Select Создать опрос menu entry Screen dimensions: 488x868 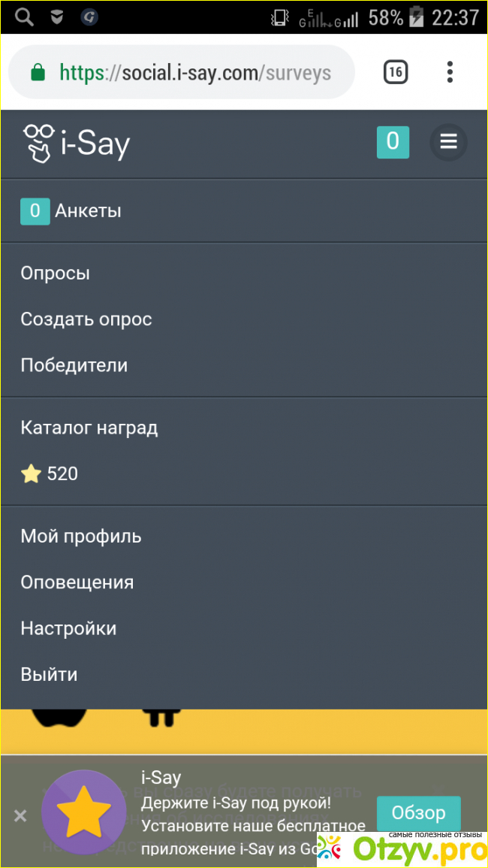[x=86, y=319]
